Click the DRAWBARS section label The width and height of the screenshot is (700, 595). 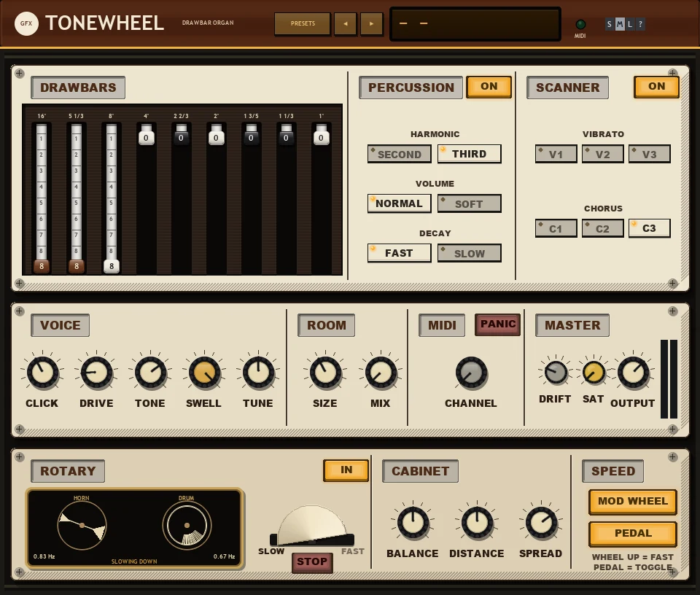[x=78, y=87]
